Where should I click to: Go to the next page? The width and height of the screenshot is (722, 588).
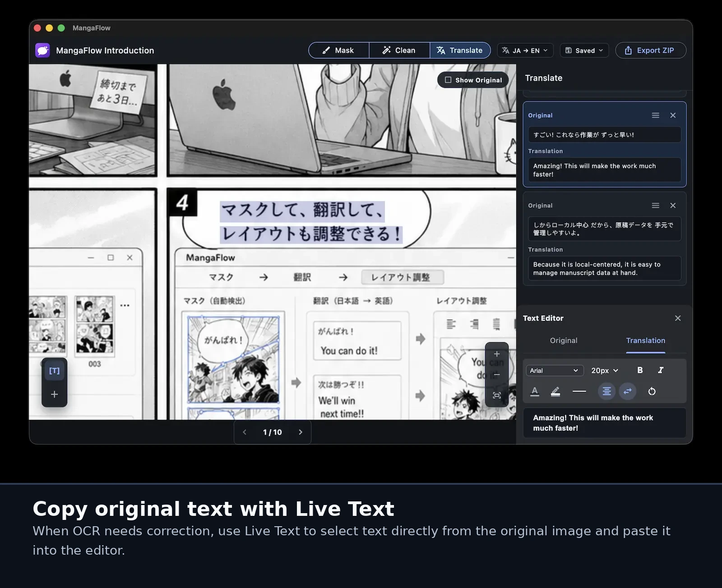tap(301, 432)
